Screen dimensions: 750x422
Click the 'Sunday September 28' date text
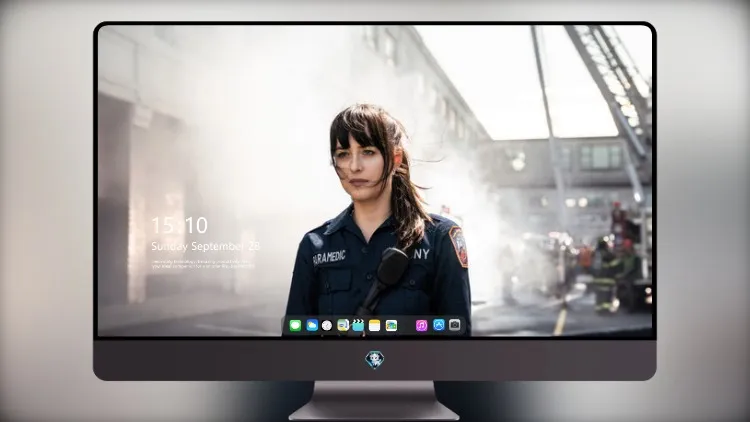point(205,246)
